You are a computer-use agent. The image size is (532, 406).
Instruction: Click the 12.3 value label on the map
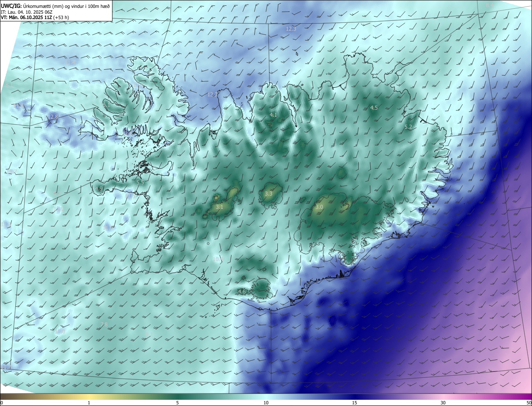point(291,29)
